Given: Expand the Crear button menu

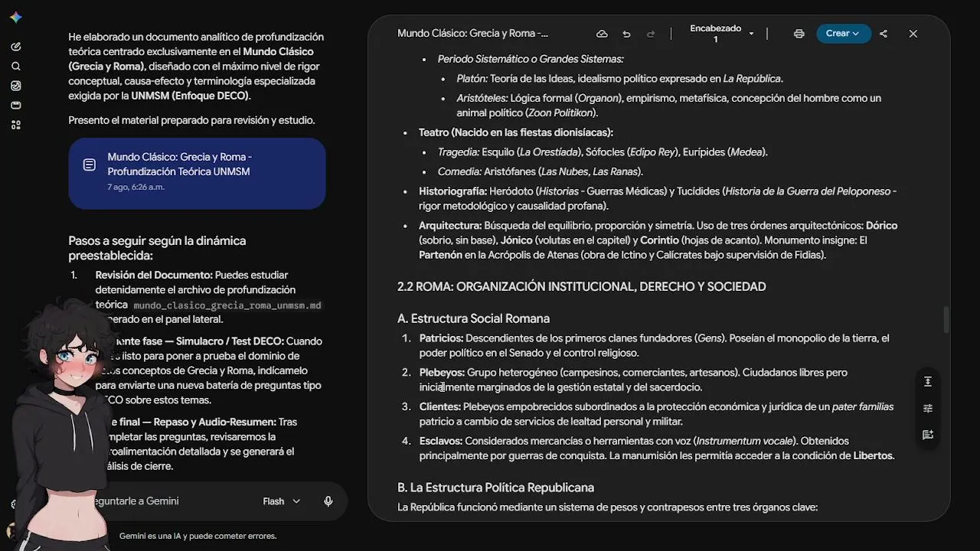Looking at the screenshot, I should (x=843, y=34).
